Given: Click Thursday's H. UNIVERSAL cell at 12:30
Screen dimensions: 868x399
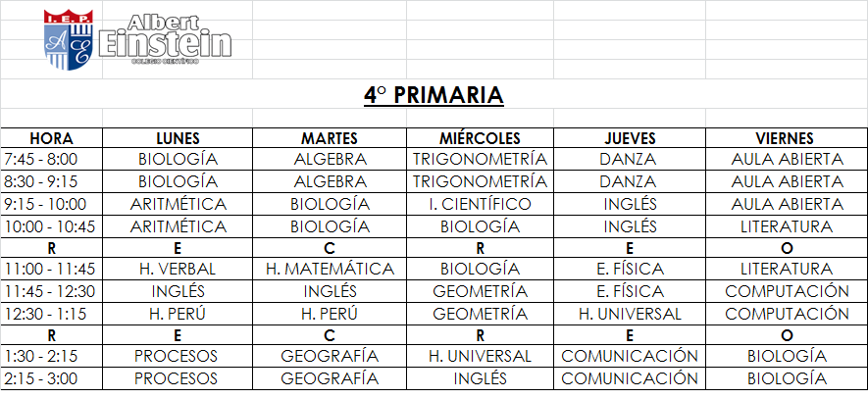Looking at the screenshot, I should tap(630, 314).
